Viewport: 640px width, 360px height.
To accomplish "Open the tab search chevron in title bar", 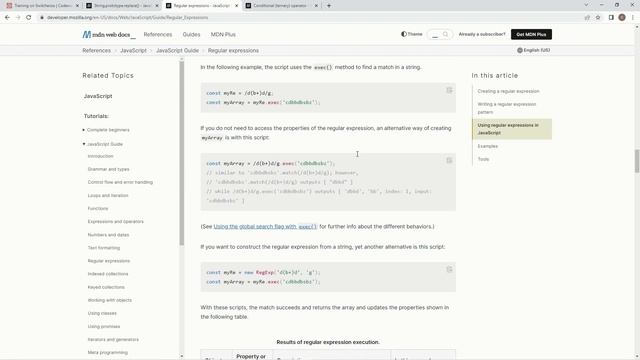I will [x=586, y=5].
